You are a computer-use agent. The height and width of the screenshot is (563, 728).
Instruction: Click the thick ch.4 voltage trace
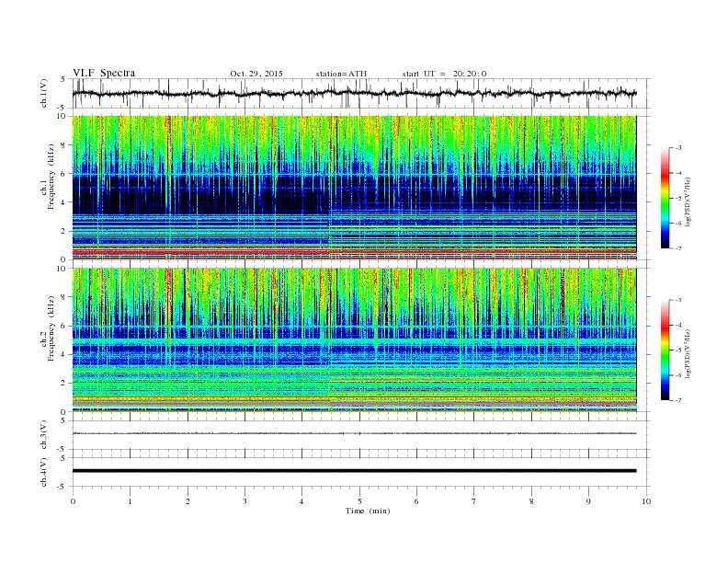coord(354,471)
